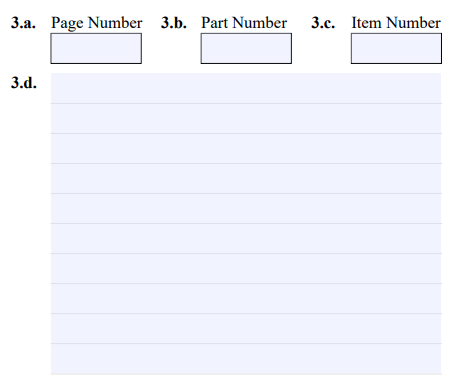Click the bold 3.d. item marker
The height and width of the screenshot is (392, 467).
pos(24,83)
